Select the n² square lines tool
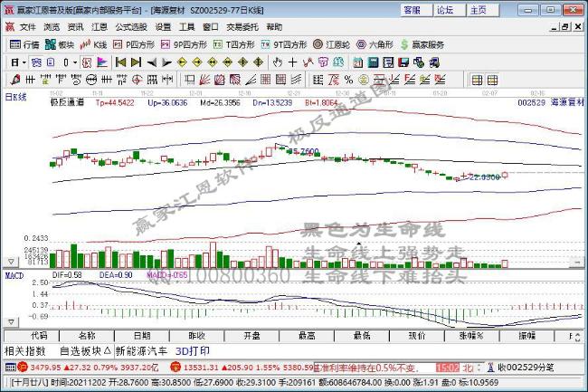Viewport: 588px width, 392px height. tap(122, 80)
